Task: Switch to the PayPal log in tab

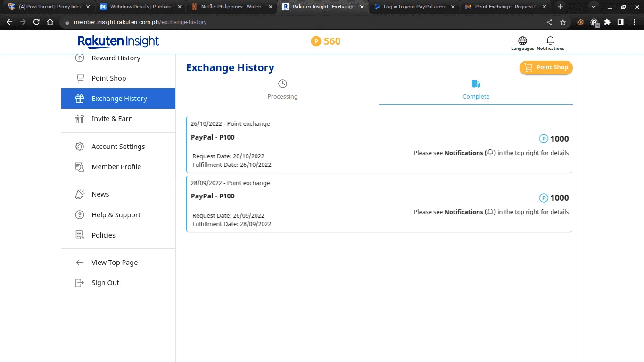Action: tap(414, 7)
